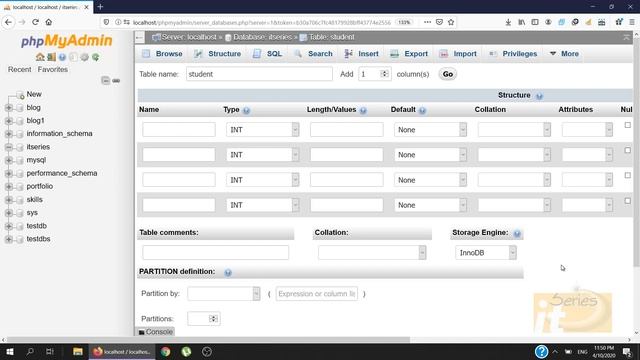
Task: Open the Insert tab
Action: (362, 54)
